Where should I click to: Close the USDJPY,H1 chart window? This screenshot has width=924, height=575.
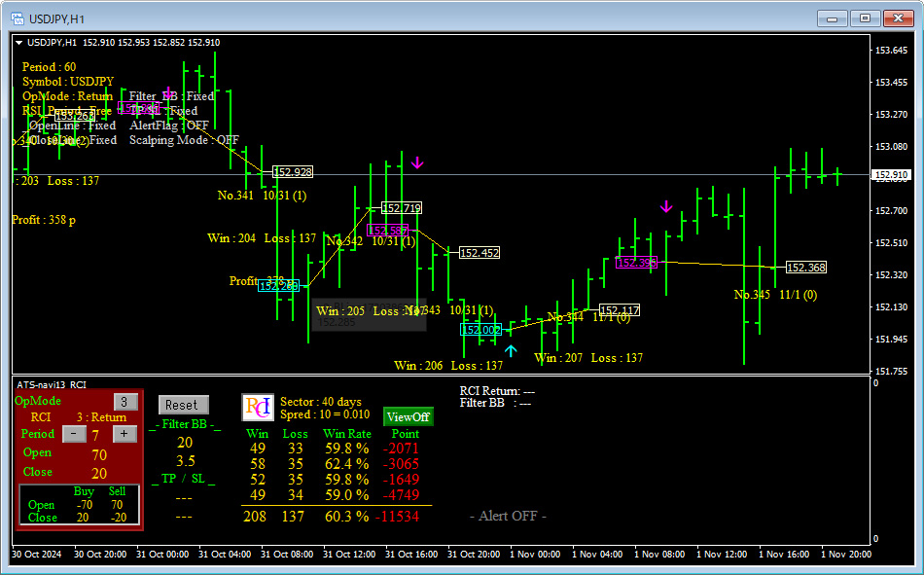pyautogui.click(x=898, y=18)
